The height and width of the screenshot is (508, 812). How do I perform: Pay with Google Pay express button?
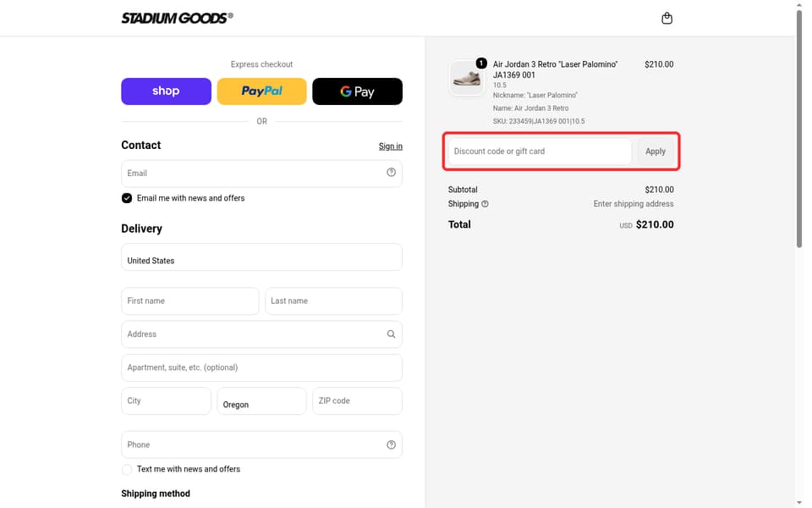(x=357, y=91)
